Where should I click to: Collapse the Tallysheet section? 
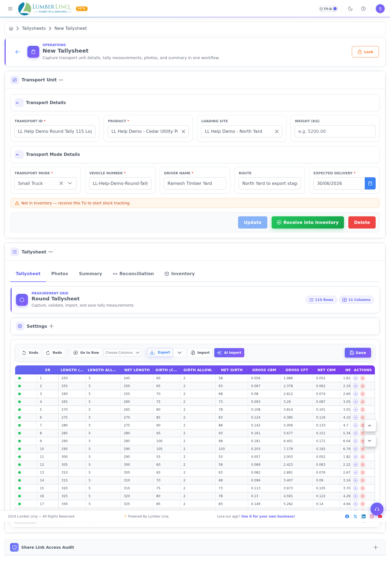point(51,252)
